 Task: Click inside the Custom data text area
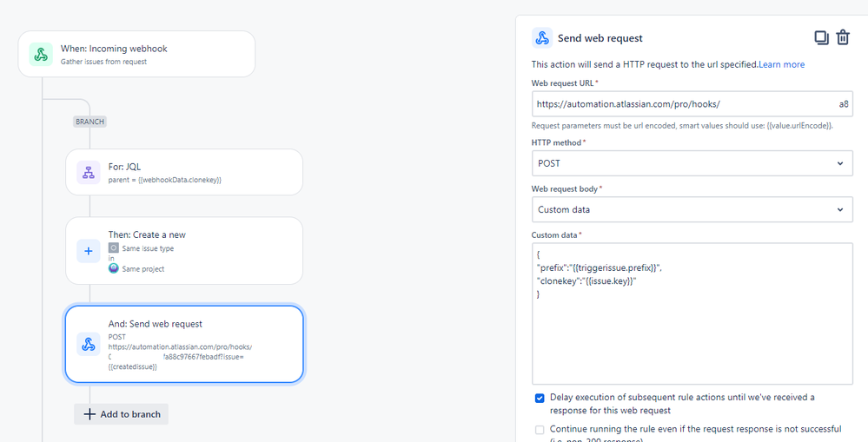(692, 313)
